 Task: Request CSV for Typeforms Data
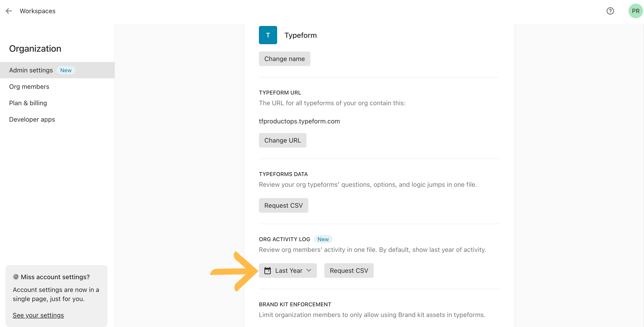pyautogui.click(x=284, y=205)
